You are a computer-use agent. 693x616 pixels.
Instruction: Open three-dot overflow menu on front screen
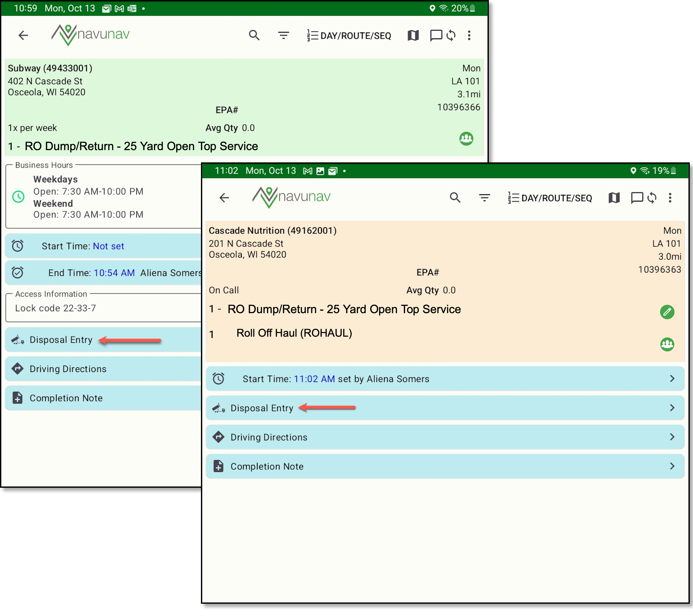point(670,197)
